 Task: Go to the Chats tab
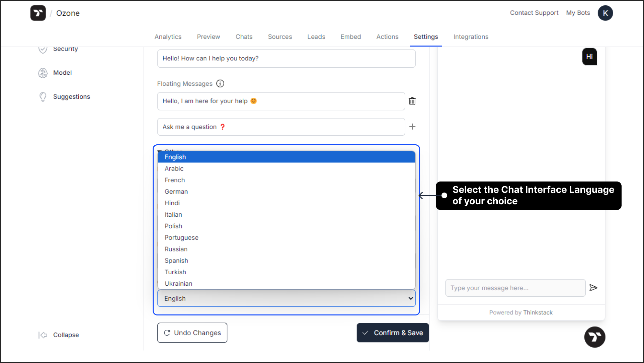coord(244,37)
